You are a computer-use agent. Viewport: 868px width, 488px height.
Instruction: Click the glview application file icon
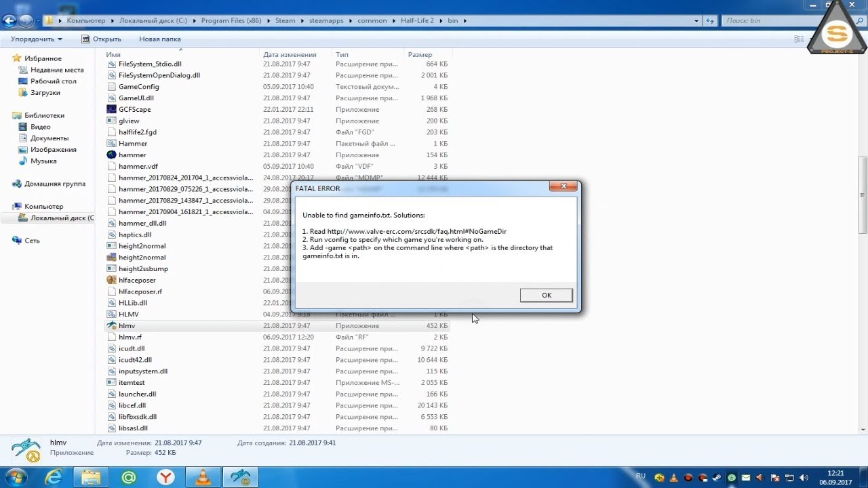(112, 121)
